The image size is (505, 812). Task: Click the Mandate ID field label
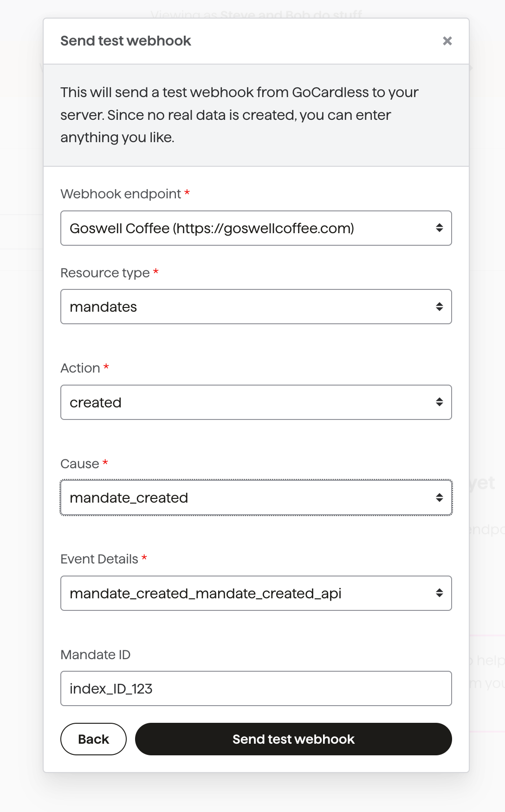tap(95, 655)
